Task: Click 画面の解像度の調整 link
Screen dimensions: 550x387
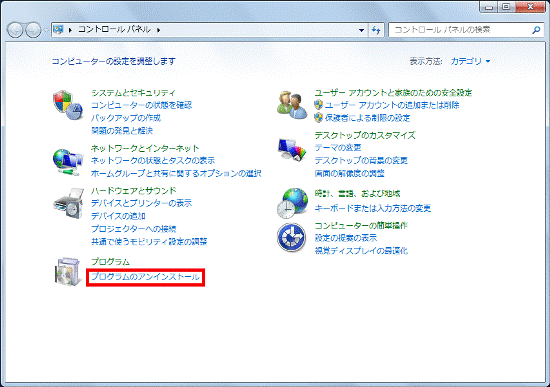Action: [x=349, y=173]
